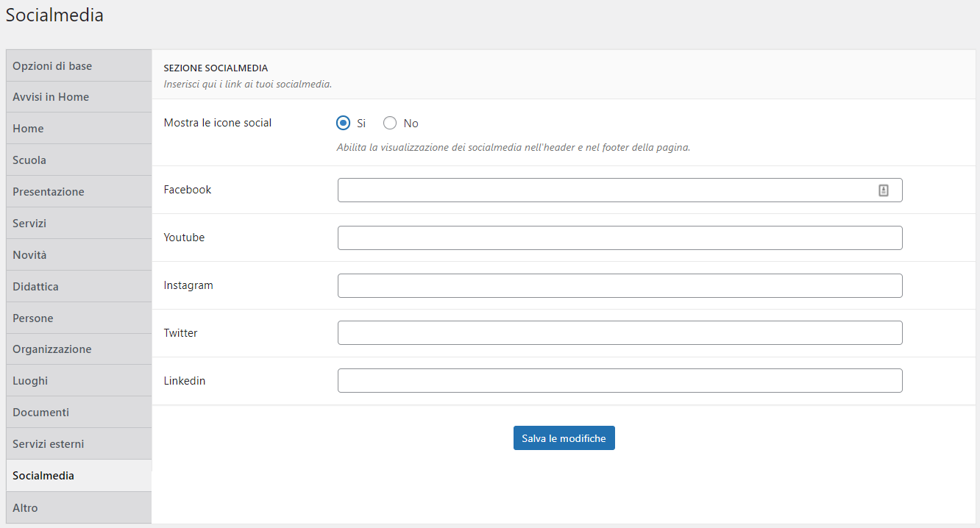Click the Youtube field label
This screenshot has width=980, height=528.
184,238
